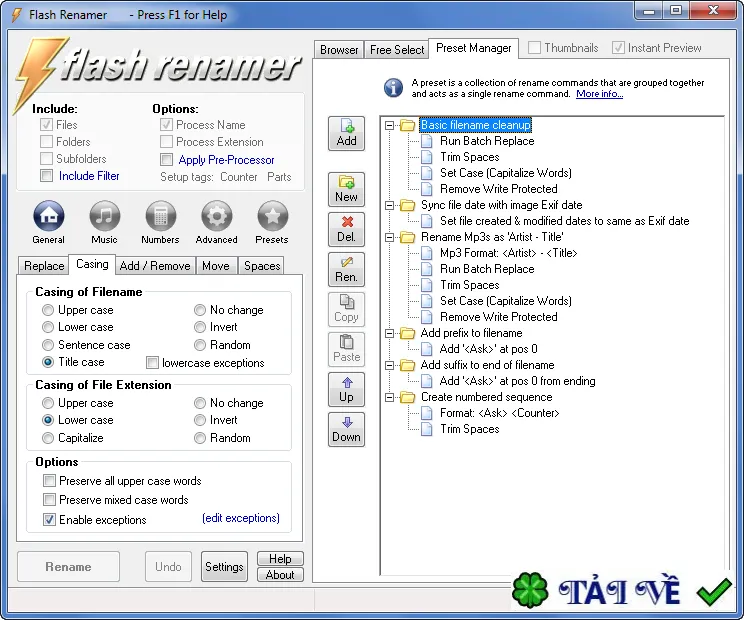
Task: Switch to the Spaces tab
Action: (x=262, y=266)
